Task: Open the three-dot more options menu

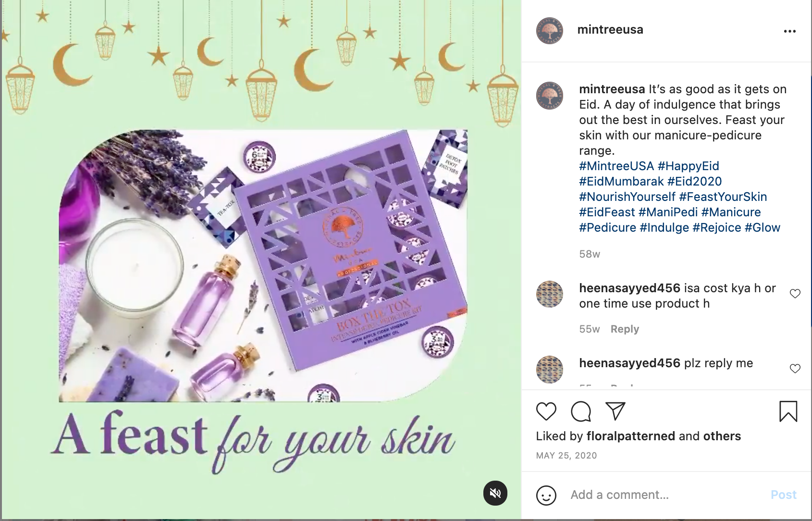Action: 789,31
